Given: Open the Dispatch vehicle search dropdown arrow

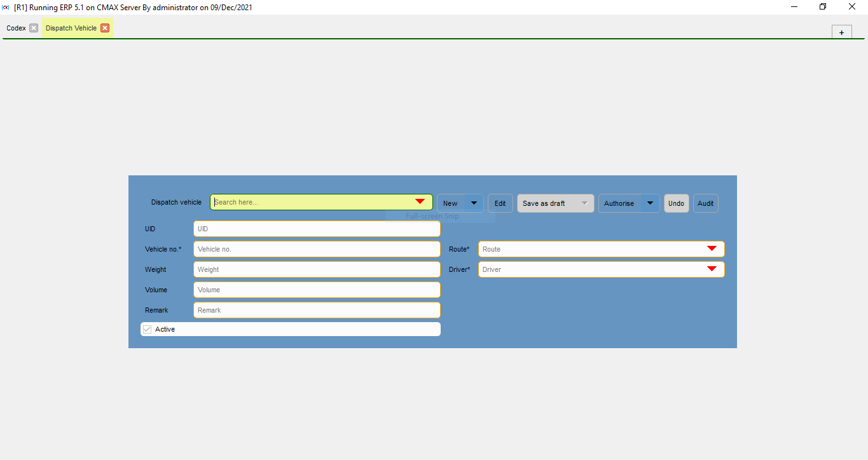Looking at the screenshot, I should (420, 202).
